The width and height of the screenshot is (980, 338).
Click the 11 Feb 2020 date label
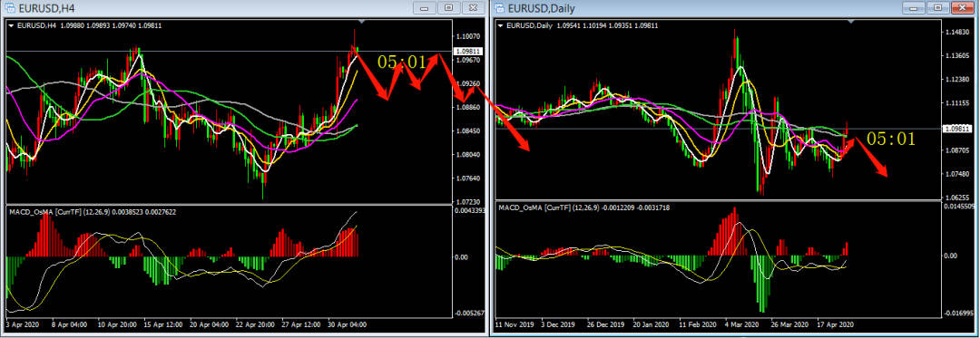tap(698, 324)
